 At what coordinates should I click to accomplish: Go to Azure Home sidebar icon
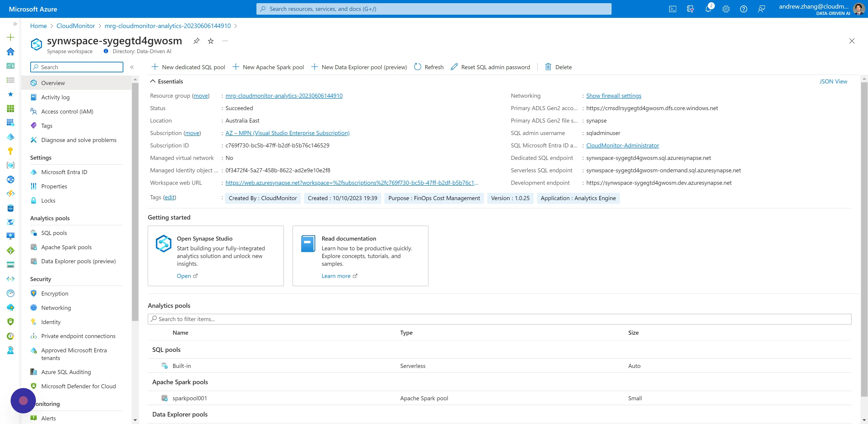(x=10, y=51)
